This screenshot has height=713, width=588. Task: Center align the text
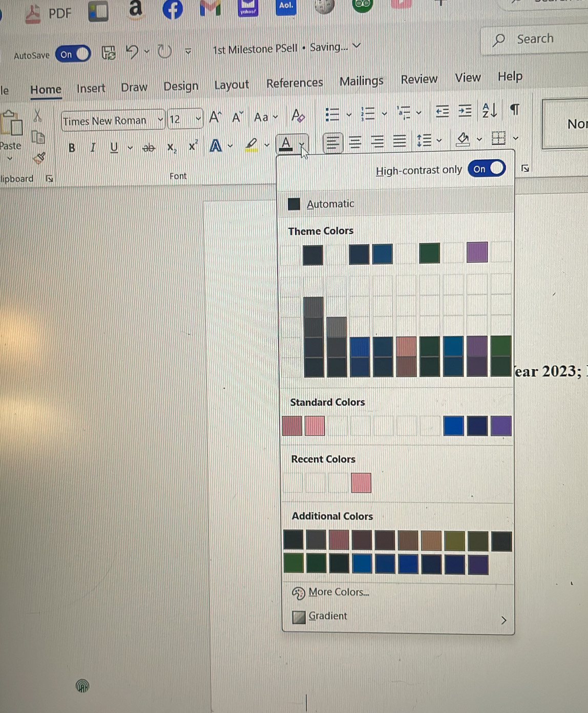point(355,142)
